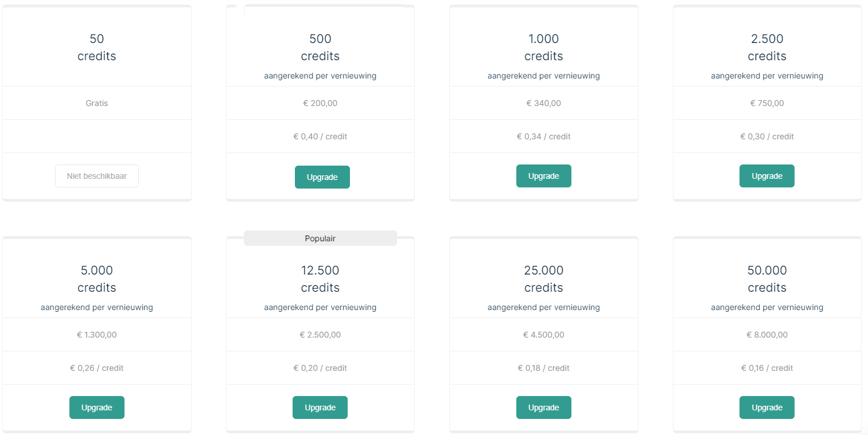Select the € 0,34 / credit rate

pos(543,136)
